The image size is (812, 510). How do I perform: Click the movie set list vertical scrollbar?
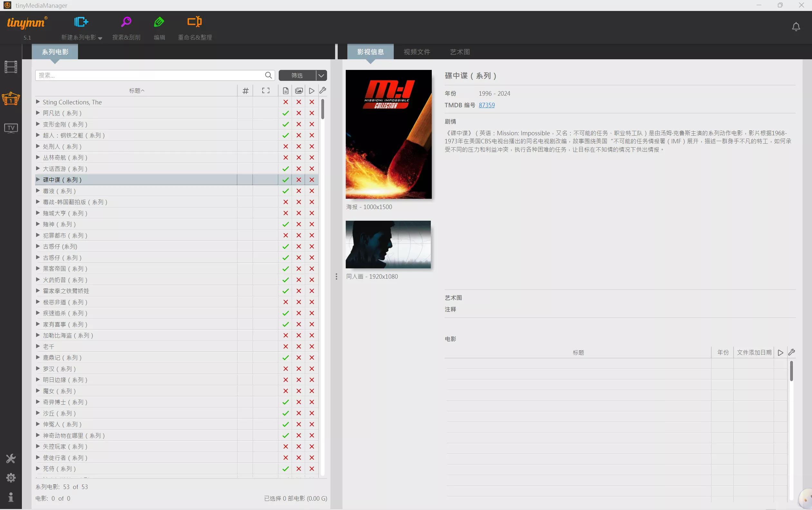tap(323, 109)
